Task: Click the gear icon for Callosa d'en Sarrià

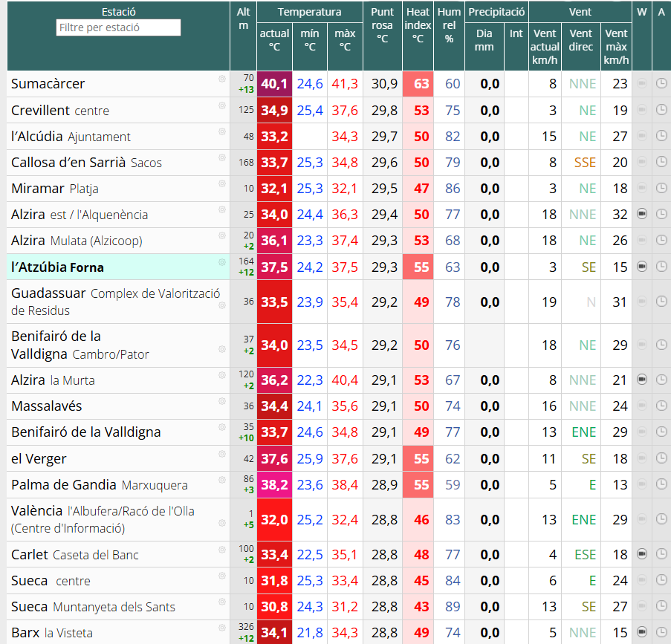Action: click(222, 157)
